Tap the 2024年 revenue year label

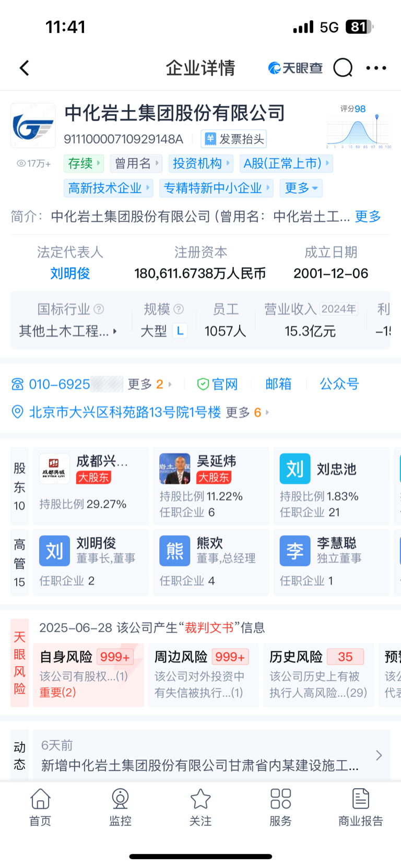click(x=339, y=309)
